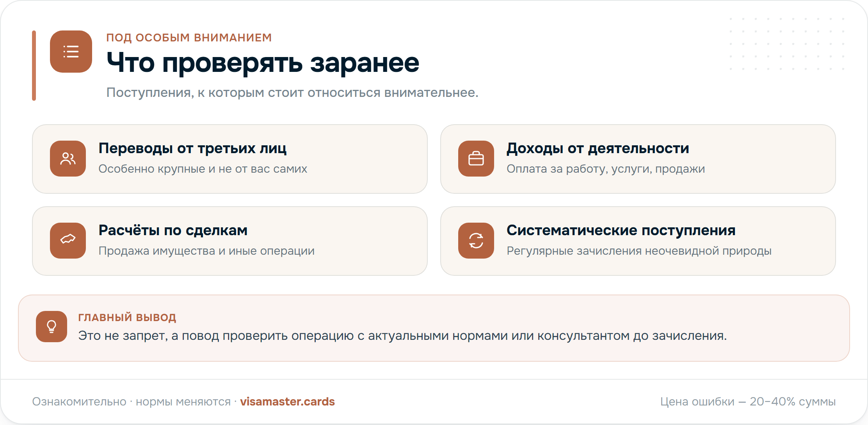Click text Продажа имущества и иные операции

click(x=206, y=251)
